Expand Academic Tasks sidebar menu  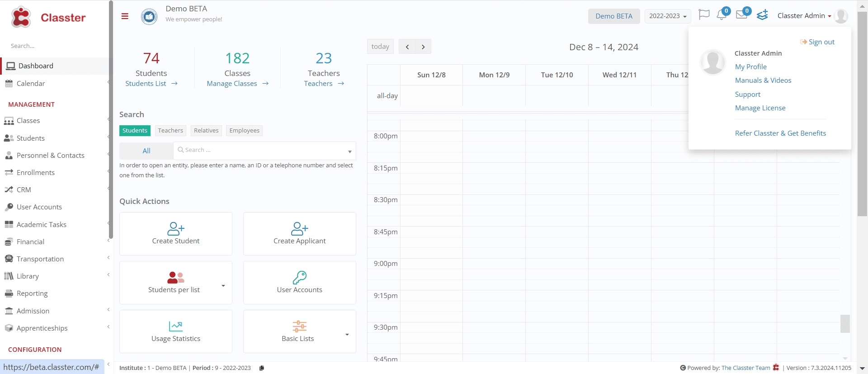click(x=54, y=225)
